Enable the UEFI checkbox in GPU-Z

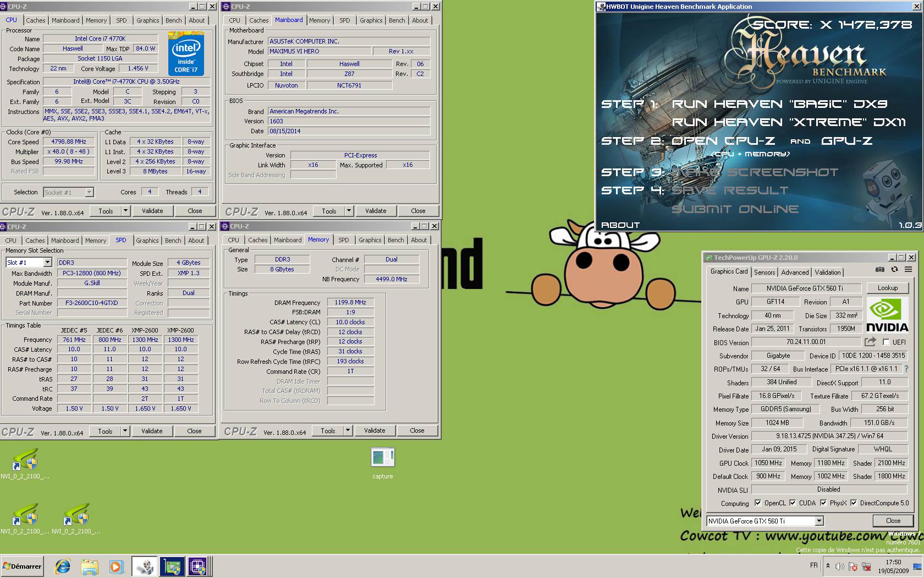(x=886, y=342)
